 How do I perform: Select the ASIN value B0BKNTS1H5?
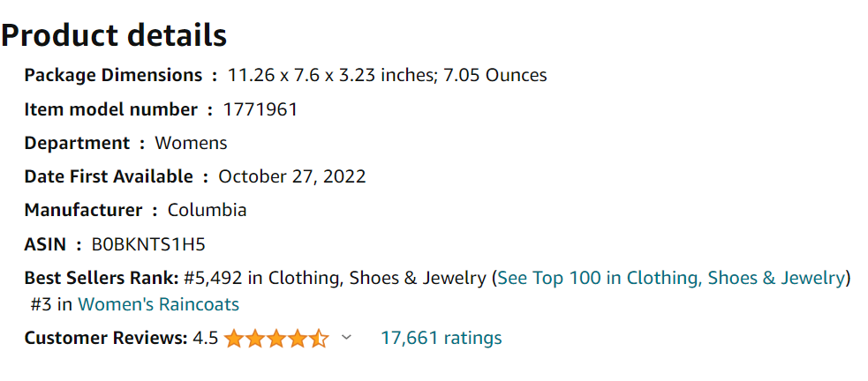click(x=148, y=244)
